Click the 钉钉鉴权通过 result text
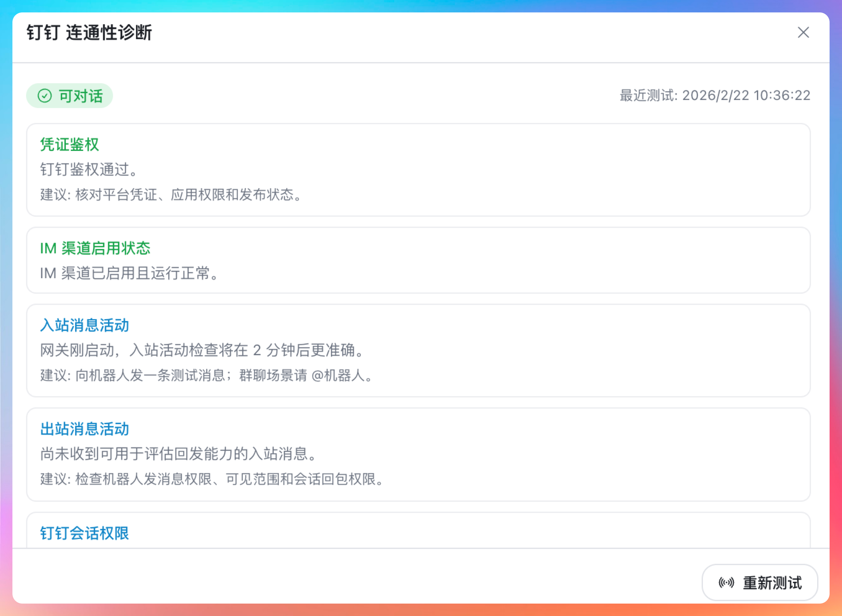842x616 pixels. (x=89, y=170)
